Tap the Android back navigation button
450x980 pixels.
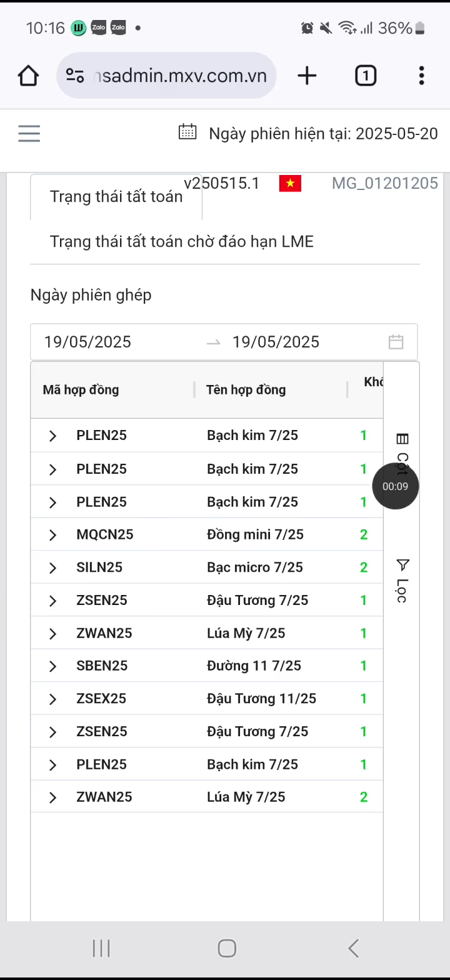coord(353,948)
